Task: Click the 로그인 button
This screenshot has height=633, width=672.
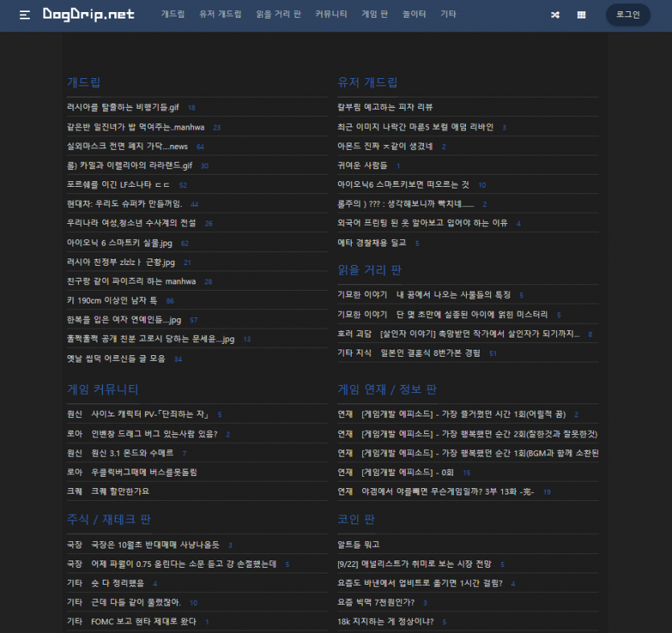Action: click(627, 14)
